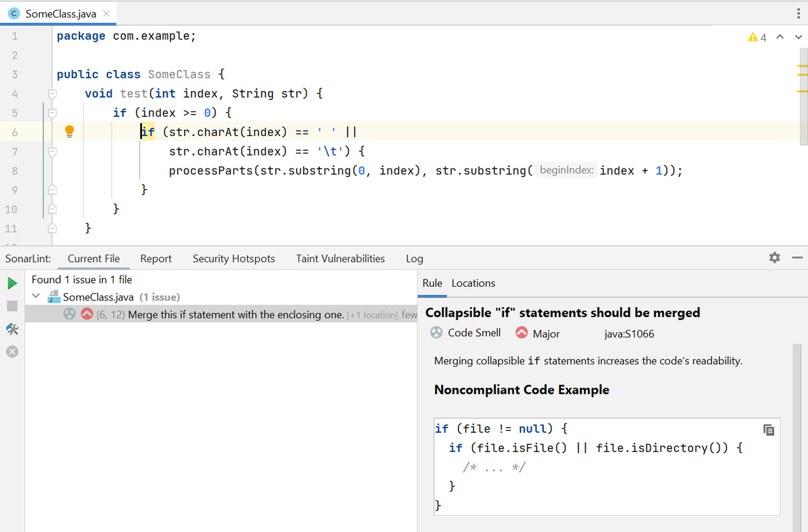The width and height of the screenshot is (808, 532).
Task: Open SonarLint configure tools icon
Action: pyautogui.click(x=12, y=329)
